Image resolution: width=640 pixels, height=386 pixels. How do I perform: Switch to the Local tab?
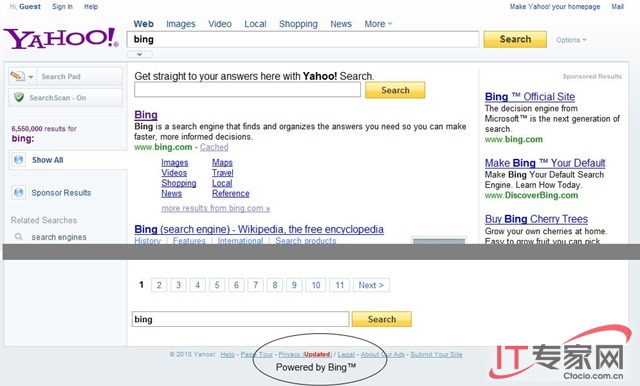(255, 24)
